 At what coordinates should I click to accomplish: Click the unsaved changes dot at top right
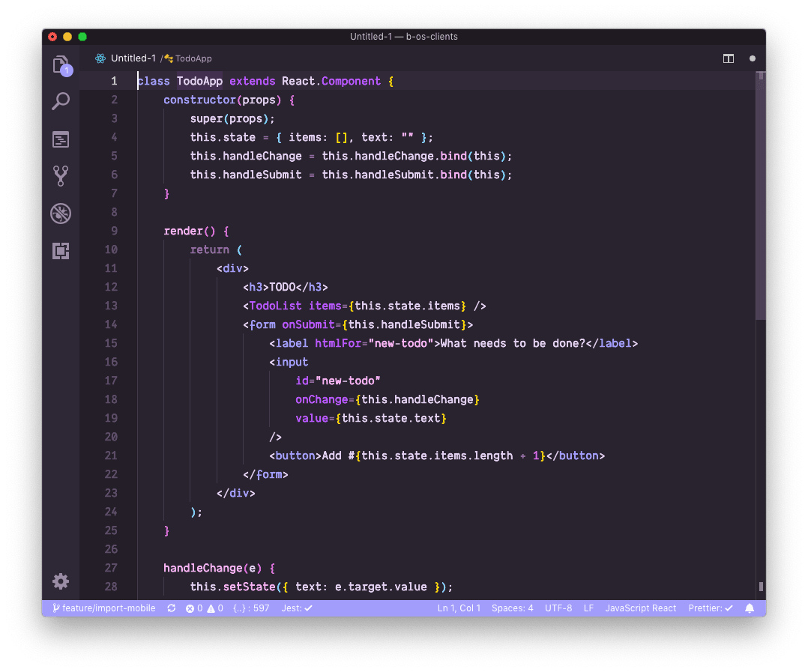click(753, 58)
